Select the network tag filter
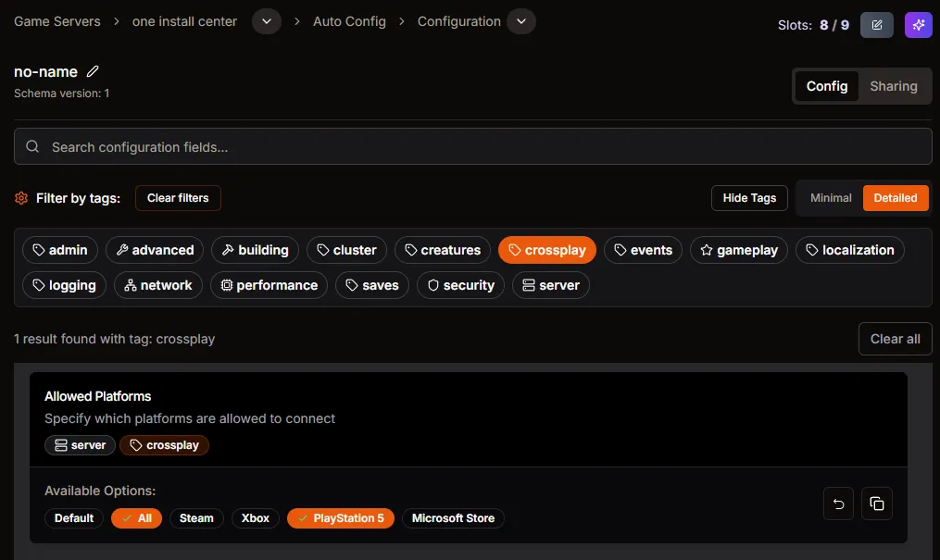The width and height of the screenshot is (940, 560). pyautogui.click(x=157, y=285)
